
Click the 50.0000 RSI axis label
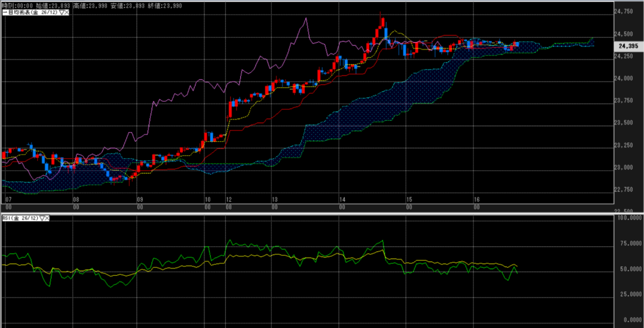629,269
